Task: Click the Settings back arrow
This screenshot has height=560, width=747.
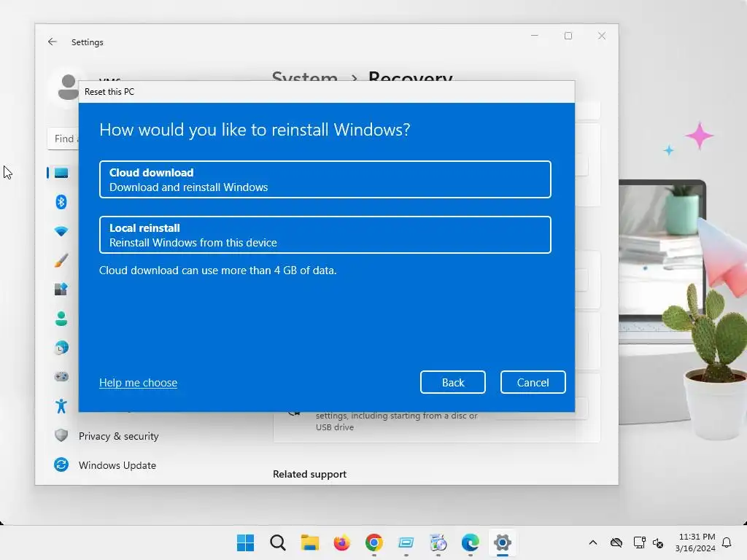Action: [53, 42]
